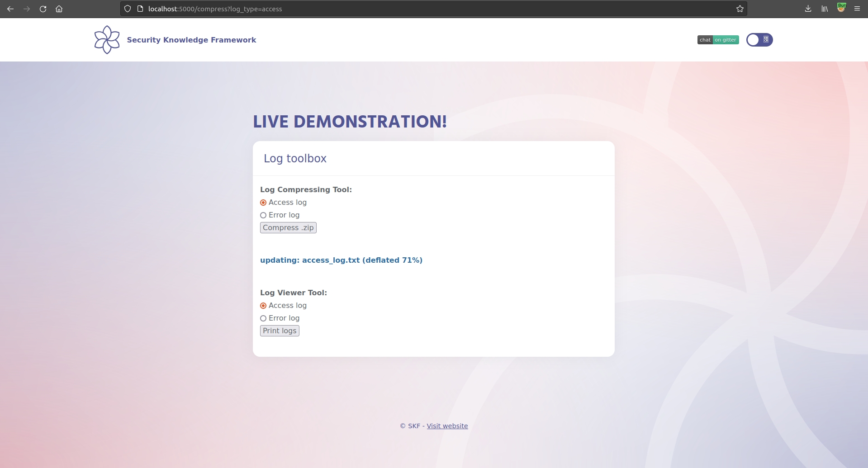Select Error log in Viewer Tool
868x468 pixels.
point(263,318)
